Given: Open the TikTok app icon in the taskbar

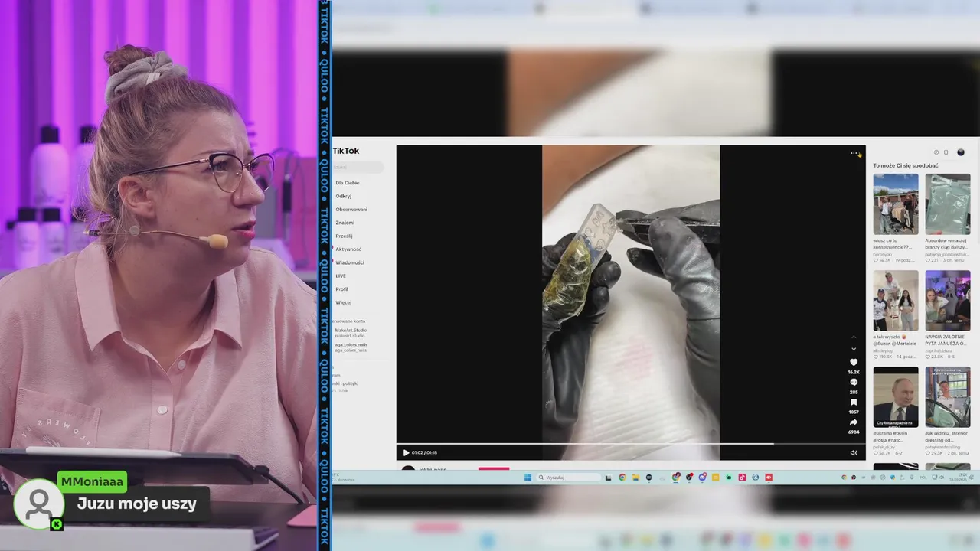Looking at the screenshot, I should (x=742, y=478).
